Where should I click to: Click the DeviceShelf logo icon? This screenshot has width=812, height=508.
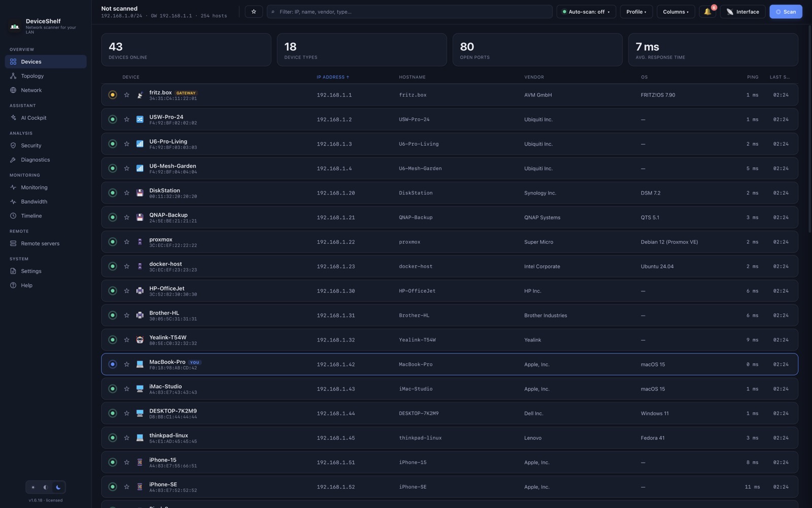(x=15, y=26)
